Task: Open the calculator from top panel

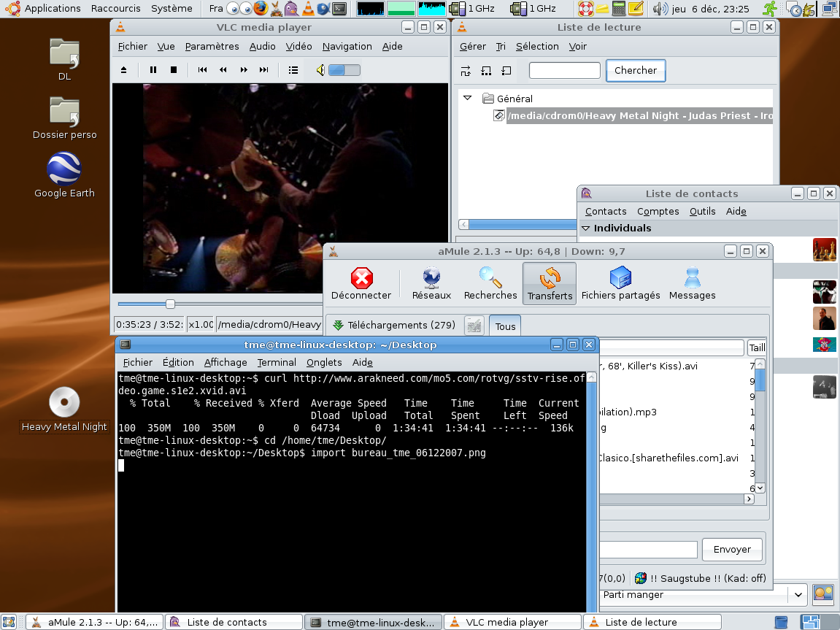Action: point(619,8)
